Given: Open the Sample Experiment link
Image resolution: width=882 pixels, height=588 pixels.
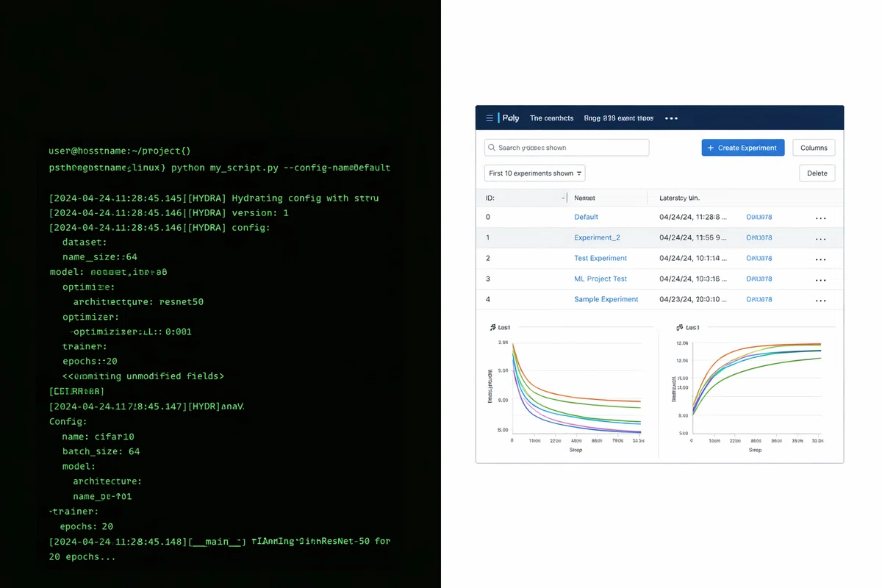Looking at the screenshot, I should click(606, 299).
